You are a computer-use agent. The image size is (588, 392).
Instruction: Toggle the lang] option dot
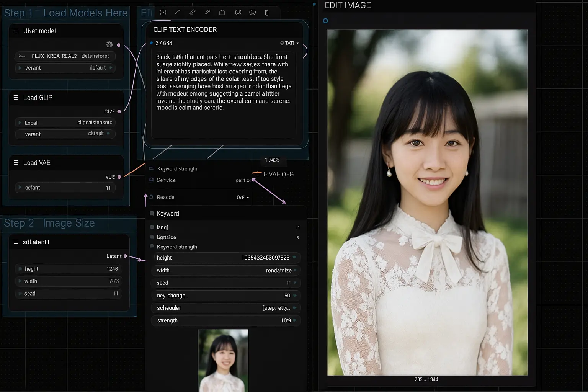coord(152,227)
